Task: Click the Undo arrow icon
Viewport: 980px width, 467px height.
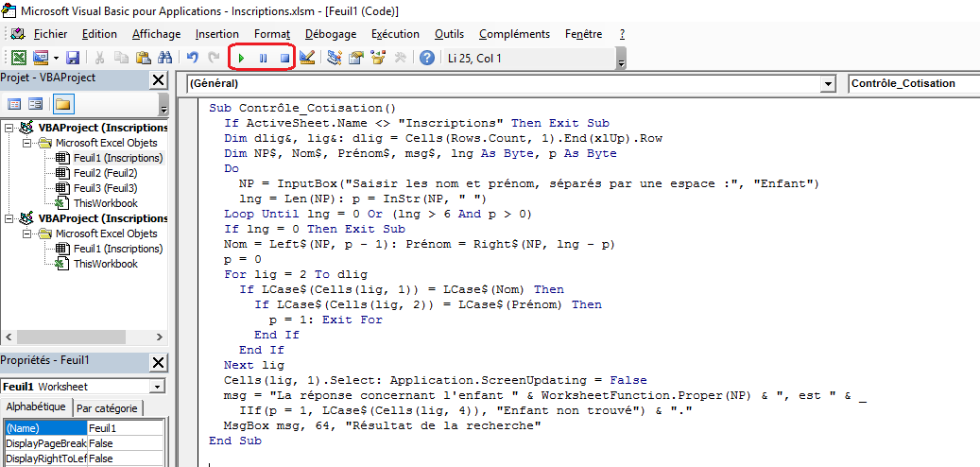Action: coord(193,59)
